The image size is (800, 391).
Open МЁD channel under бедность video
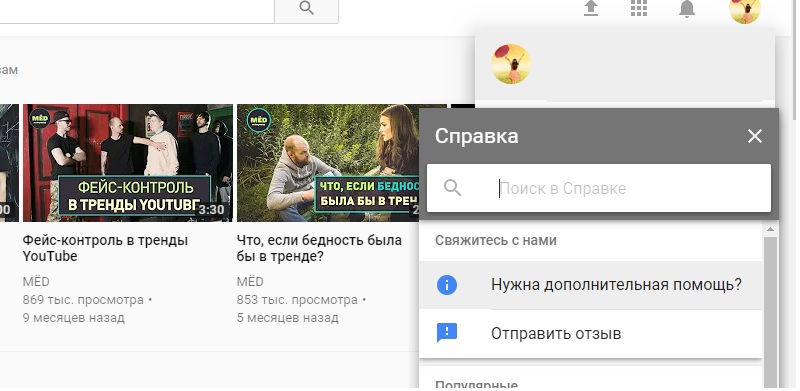click(x=250, y=282)
